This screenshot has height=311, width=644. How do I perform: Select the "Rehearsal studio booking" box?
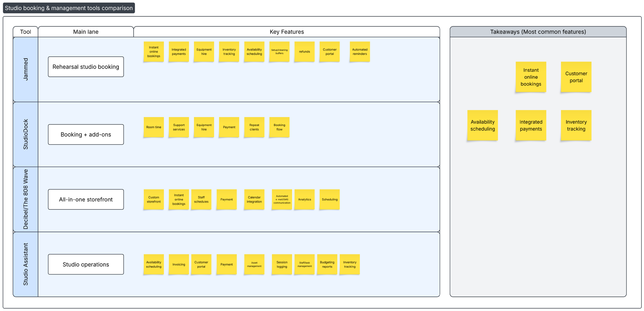(x=86, y=67)
